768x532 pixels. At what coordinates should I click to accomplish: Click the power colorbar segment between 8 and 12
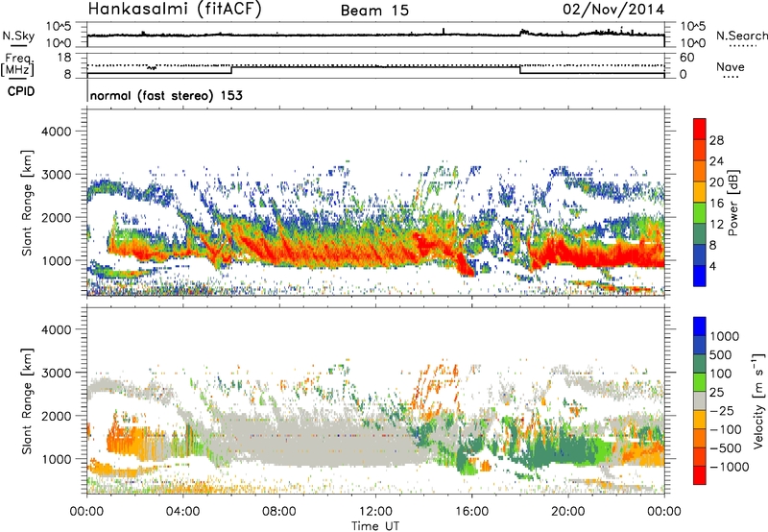point(700,233)
